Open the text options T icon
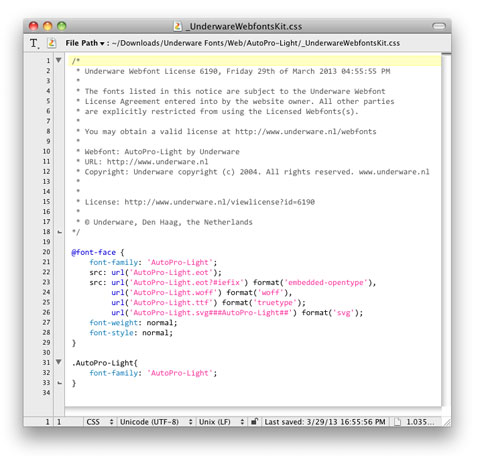Viewport: 480px width, 456px height. click(x=34, y=43)
